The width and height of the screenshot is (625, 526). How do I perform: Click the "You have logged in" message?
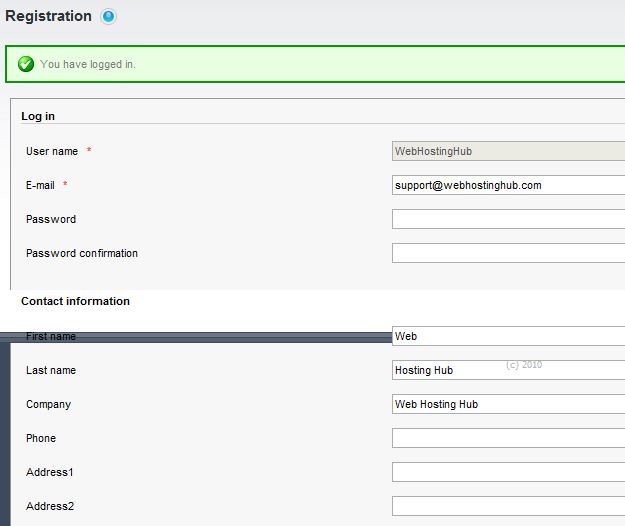pyautogui.click(x=88, y=64)
